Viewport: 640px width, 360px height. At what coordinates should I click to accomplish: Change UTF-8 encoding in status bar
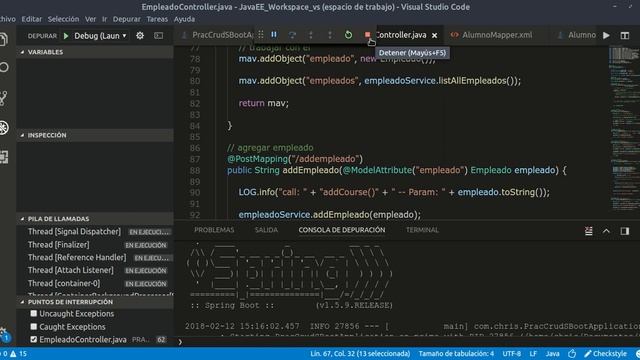[x=511, y=354]
